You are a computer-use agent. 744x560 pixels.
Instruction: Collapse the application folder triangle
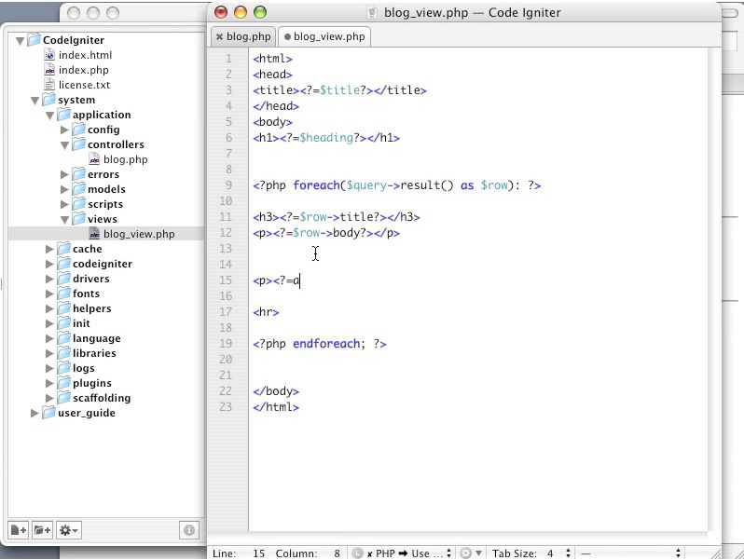[49, 116]
